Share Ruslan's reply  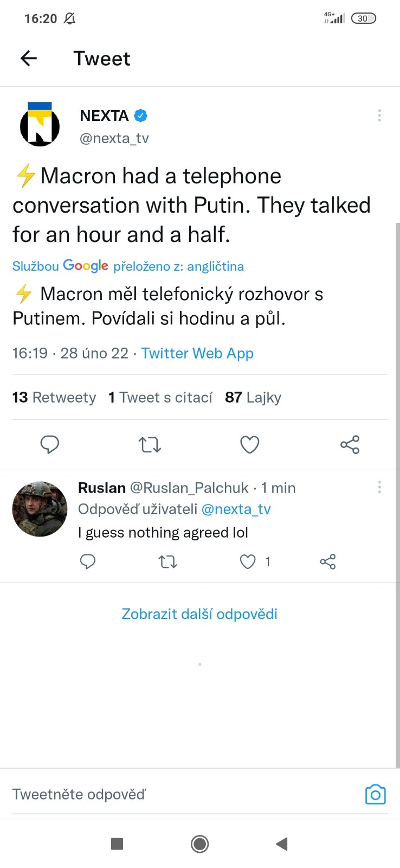328,561
